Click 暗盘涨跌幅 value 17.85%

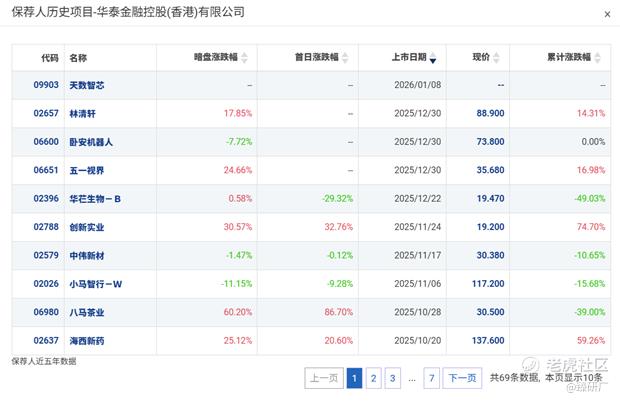coord(238,113)
